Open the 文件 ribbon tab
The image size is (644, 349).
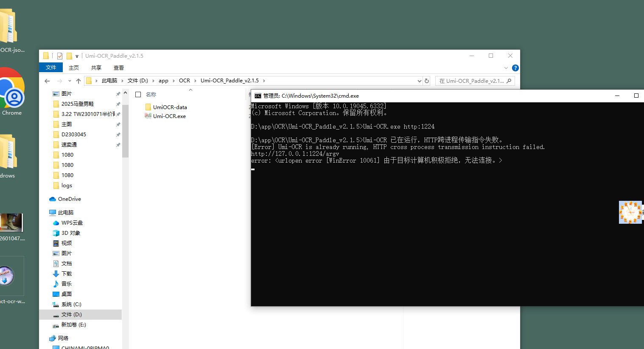coord(51,68)
